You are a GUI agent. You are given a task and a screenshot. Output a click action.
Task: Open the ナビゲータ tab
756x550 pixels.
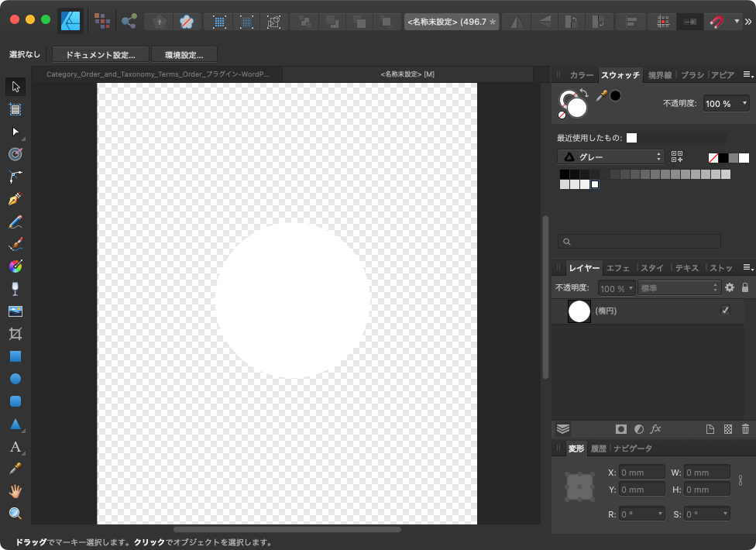pos(633,449)
